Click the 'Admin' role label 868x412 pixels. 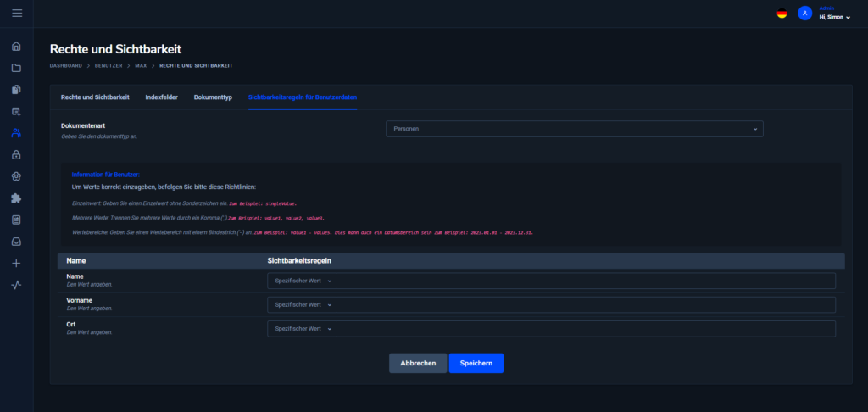tap(826, 8)
